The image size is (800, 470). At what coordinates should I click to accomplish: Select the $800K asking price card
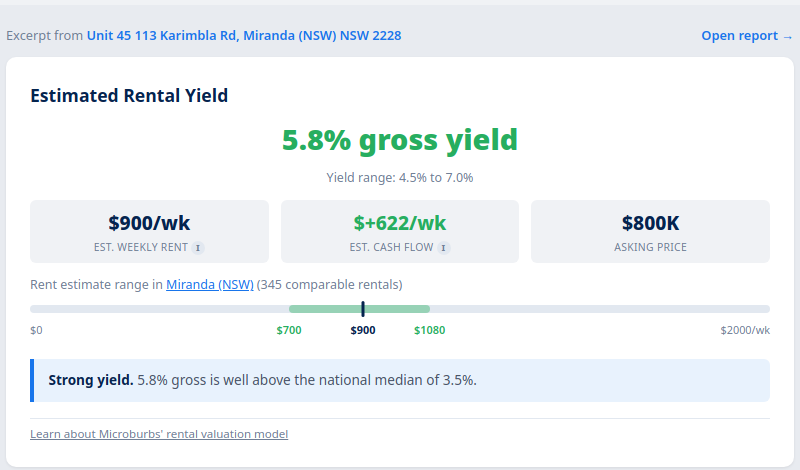(650, 231)
